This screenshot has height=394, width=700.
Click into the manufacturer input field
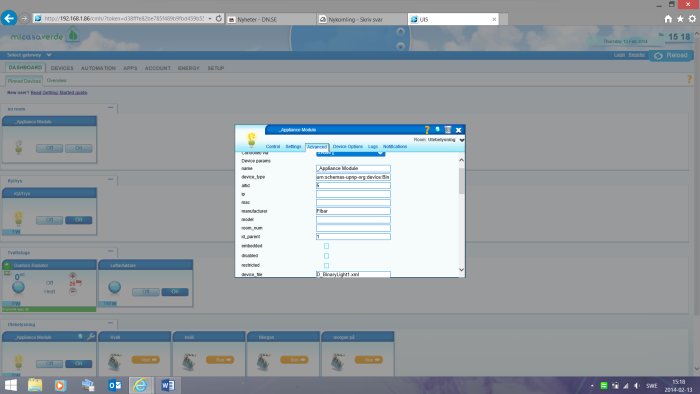click(353, 211)
